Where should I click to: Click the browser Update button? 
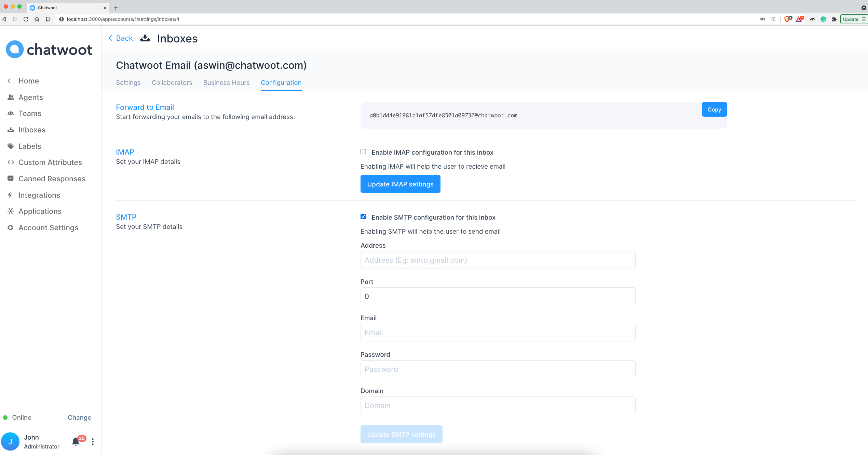(850, 19)
